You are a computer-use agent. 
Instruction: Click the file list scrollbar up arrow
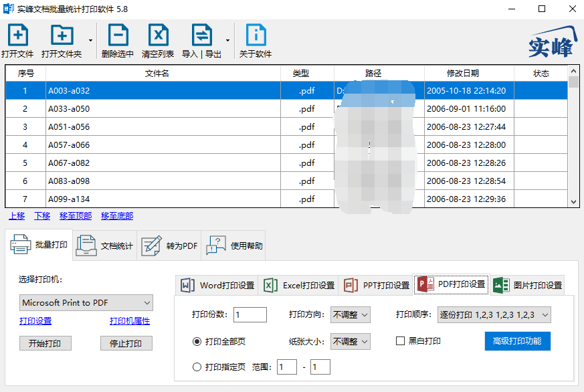coord(573,71)
